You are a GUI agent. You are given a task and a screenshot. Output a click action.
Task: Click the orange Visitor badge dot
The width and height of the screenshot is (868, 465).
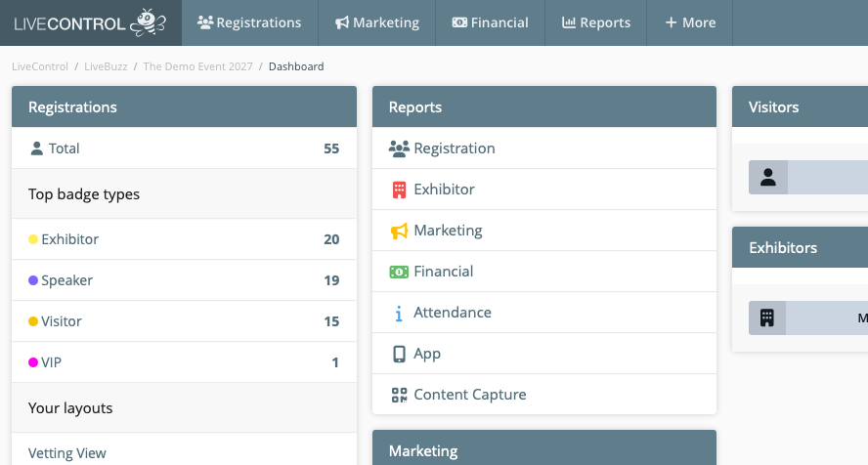pos(33,321)
